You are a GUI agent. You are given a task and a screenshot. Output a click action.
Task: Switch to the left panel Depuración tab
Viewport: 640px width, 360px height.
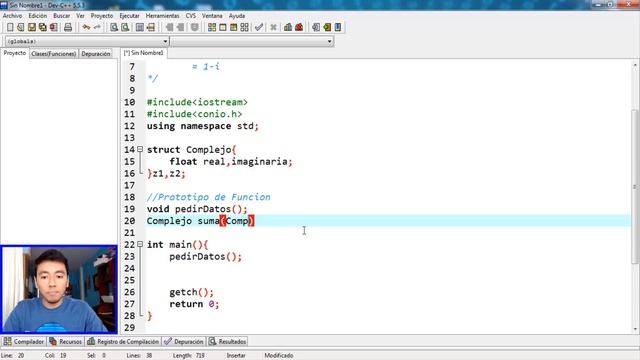point(96,53)
